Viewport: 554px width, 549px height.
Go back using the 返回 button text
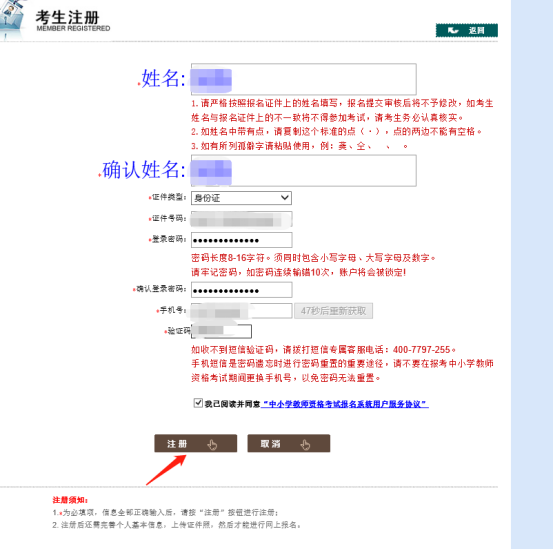476,31
